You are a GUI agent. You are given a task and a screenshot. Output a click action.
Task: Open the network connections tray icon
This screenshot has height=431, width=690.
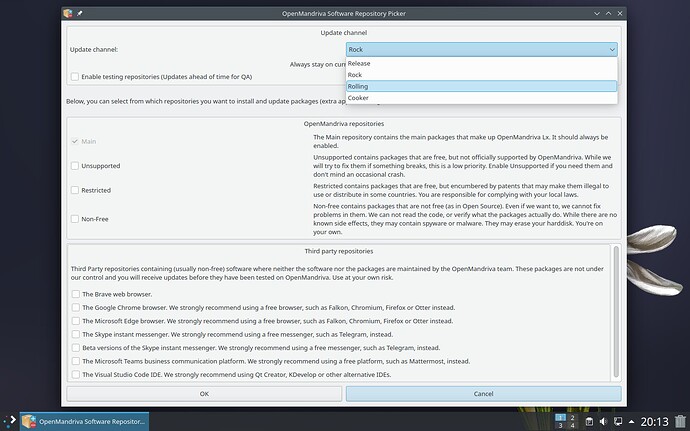(618, 421)
